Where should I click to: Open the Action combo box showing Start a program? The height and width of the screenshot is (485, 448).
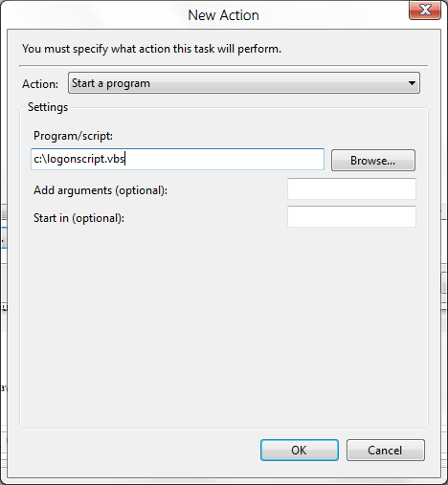tap(244, 83)
